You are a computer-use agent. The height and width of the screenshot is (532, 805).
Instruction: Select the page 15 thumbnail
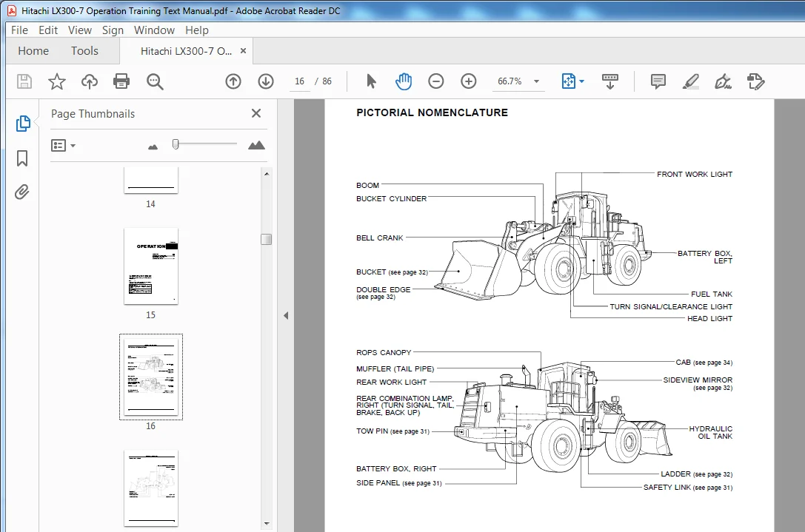pos(151,266)
